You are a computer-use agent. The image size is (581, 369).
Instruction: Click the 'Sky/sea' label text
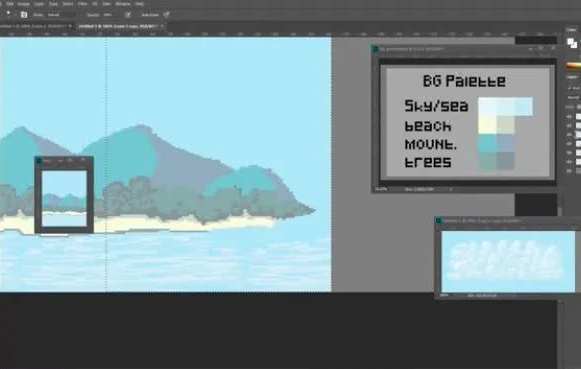(436, 106)
